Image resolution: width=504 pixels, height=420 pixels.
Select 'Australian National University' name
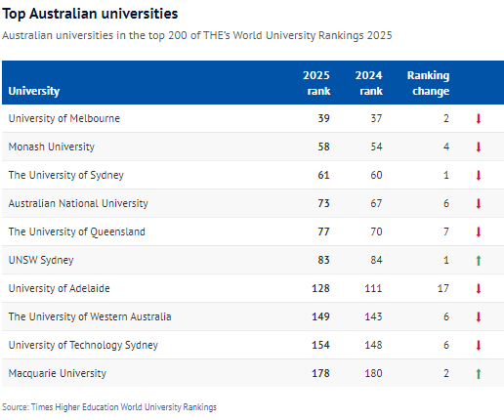(78, 203)
